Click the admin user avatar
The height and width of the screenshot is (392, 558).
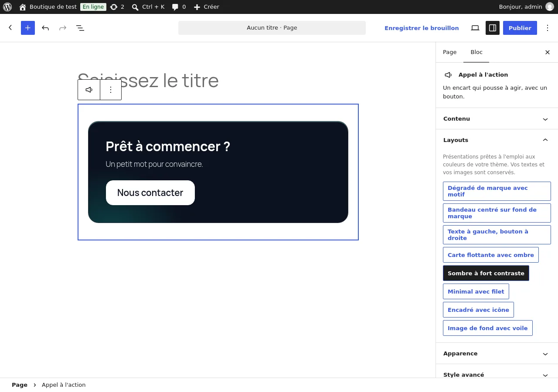point(550,7)
